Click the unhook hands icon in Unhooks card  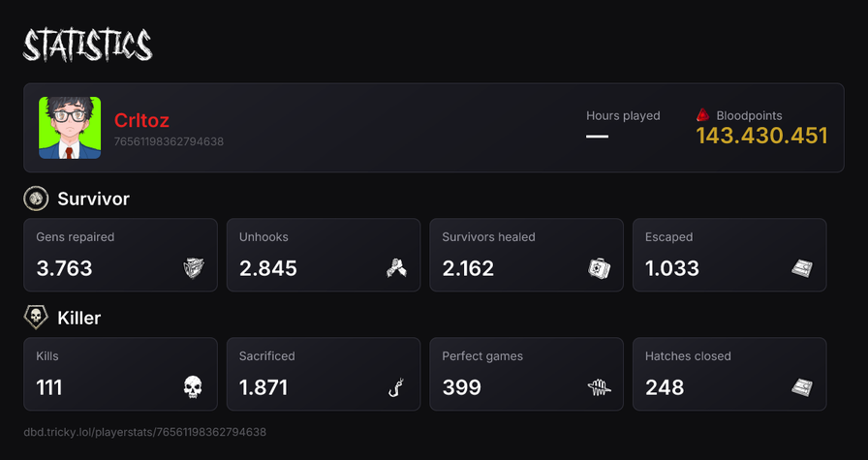click(396, 268)
